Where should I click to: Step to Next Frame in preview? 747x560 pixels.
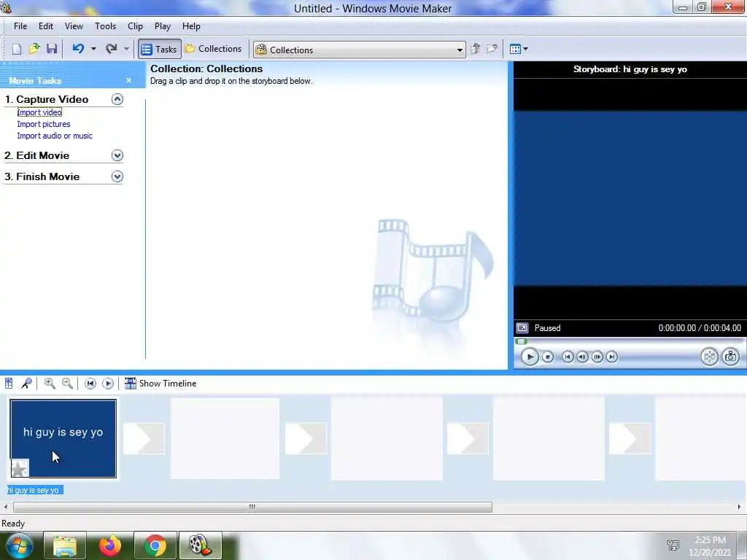click(x=597, y=357)
